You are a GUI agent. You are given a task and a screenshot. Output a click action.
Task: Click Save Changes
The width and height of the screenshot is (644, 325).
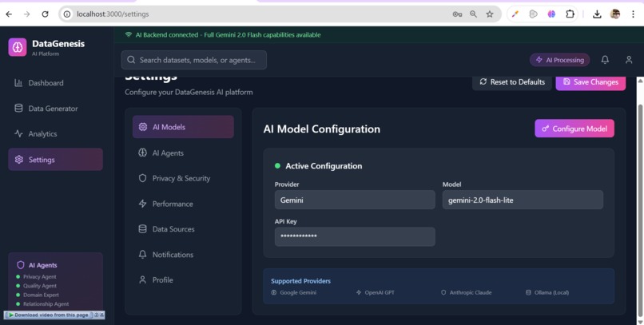click(x=590, y=82)
